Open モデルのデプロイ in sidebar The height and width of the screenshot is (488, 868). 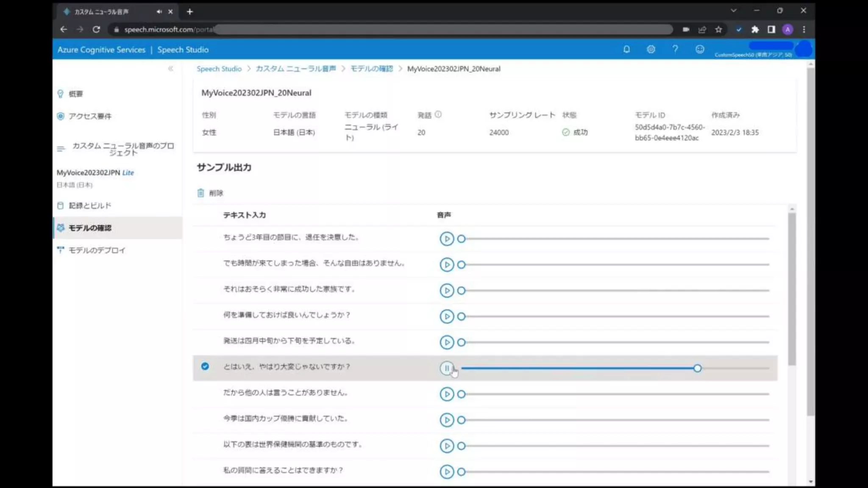(97, 250)
